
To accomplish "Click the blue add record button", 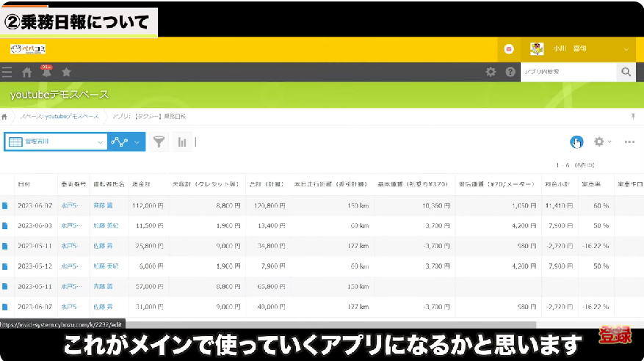I will [x=576, y=142].
